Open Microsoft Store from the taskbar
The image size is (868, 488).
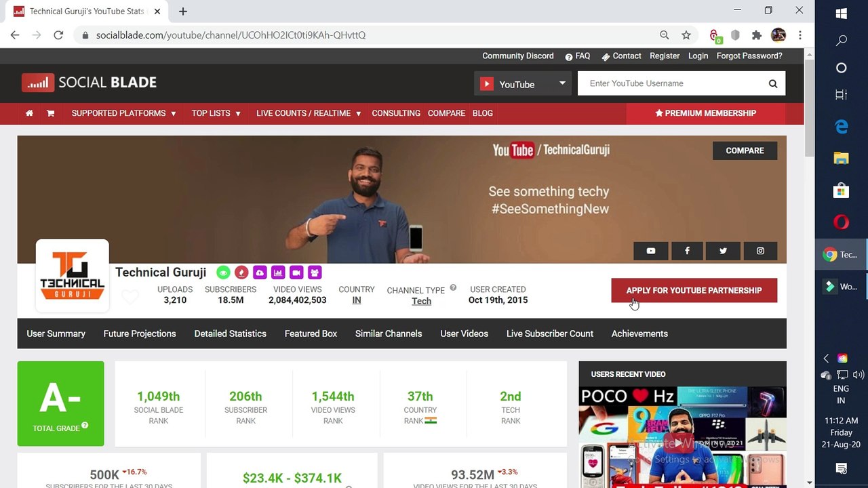pyautogui.click(x=842, y=190)
